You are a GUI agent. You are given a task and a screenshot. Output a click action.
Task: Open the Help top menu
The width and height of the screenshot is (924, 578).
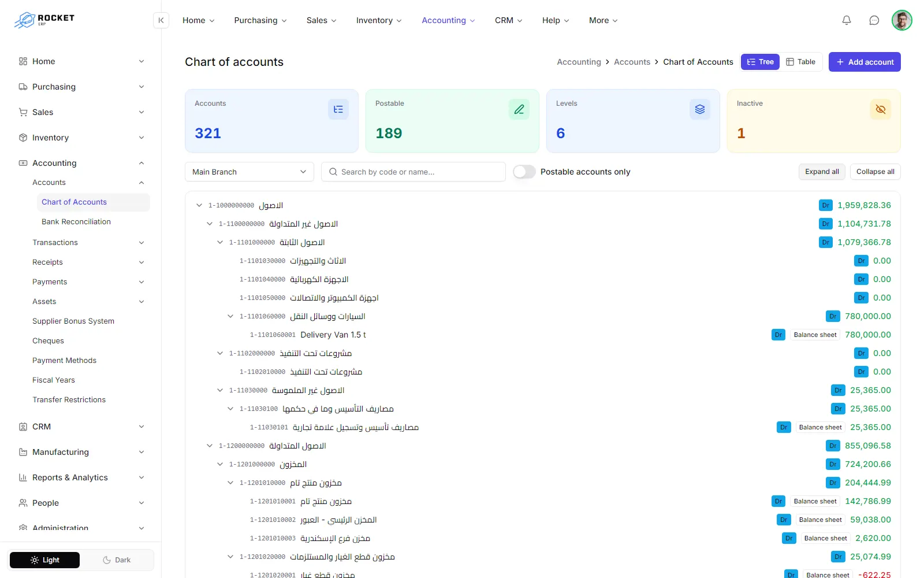[x=556, y=20]
